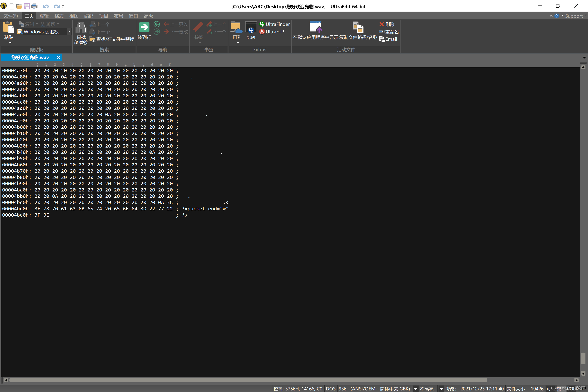Open the 文件(F) menu
The width and height of the screenshot is (588, 392).
[x=11, y=16]
